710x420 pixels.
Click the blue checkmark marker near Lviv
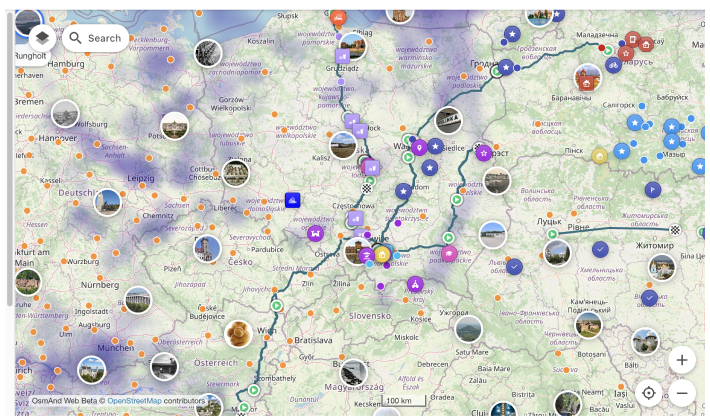point(514,267)
